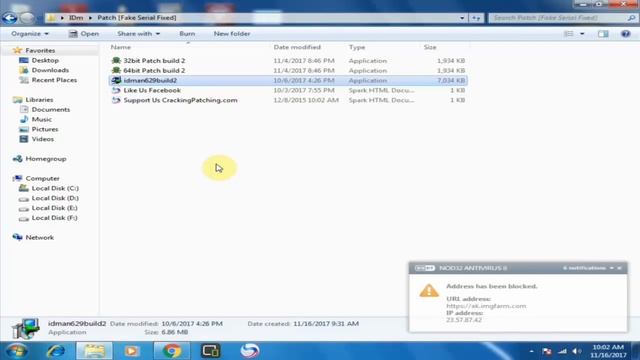Click the taskbar clock showing 10:02 AM
This screenshot has width=640, height=360.
[608, 351]
